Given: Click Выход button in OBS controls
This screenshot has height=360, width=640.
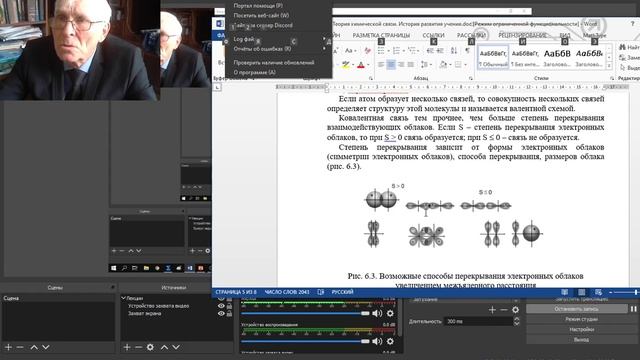Looking at the screenshot, I should [x=581, y=340].
